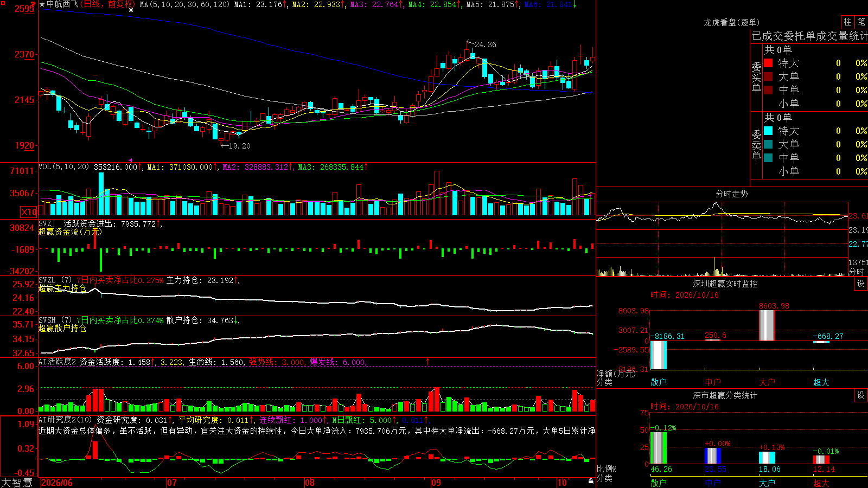Viewport: 868px width, 488px height.
Task: Click the 散户 label in 深圳超赢实时监控 chart
Action: (x=659, y=382)
